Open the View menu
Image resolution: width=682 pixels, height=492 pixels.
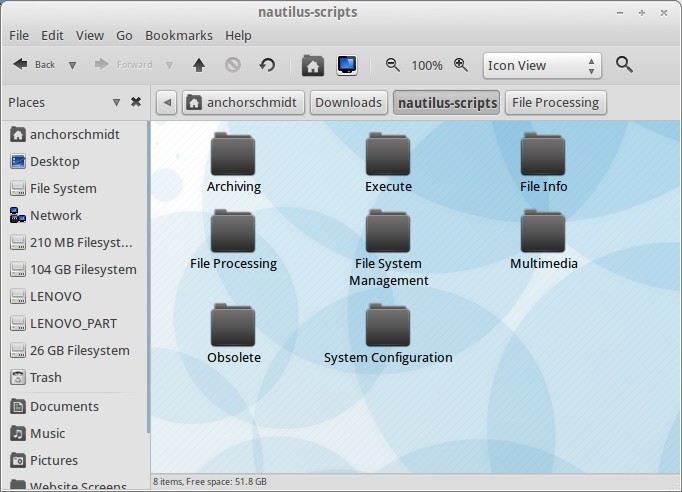tap(90, 35)
